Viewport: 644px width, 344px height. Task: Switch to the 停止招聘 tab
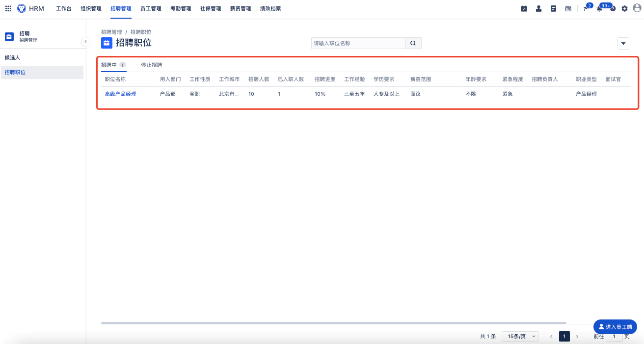(x=152, y=65)
